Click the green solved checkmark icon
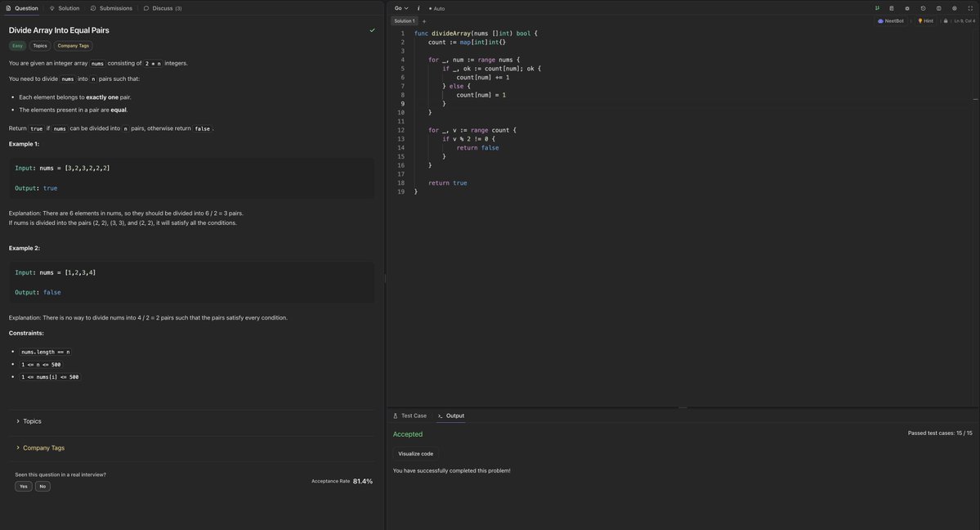 click(373, 30)
